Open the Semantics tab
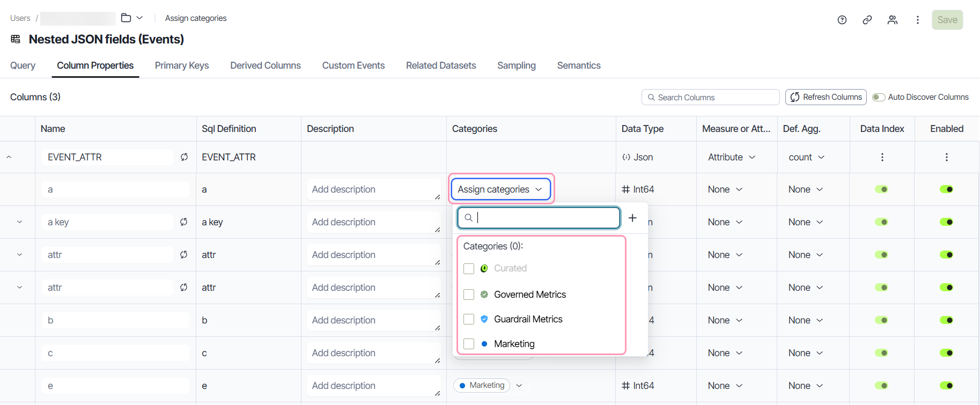The width and height of the screenshot is (980, 405). (579, 65)
